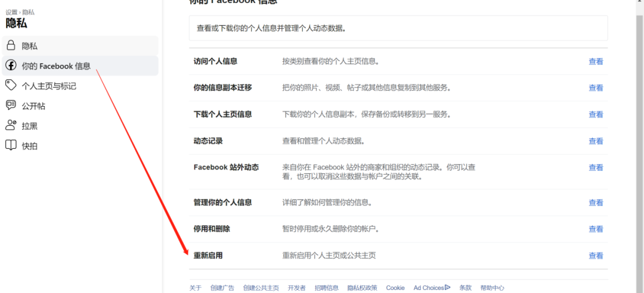
Task: Click description 查看和管理个人动态数据
Action: point(323,141)
